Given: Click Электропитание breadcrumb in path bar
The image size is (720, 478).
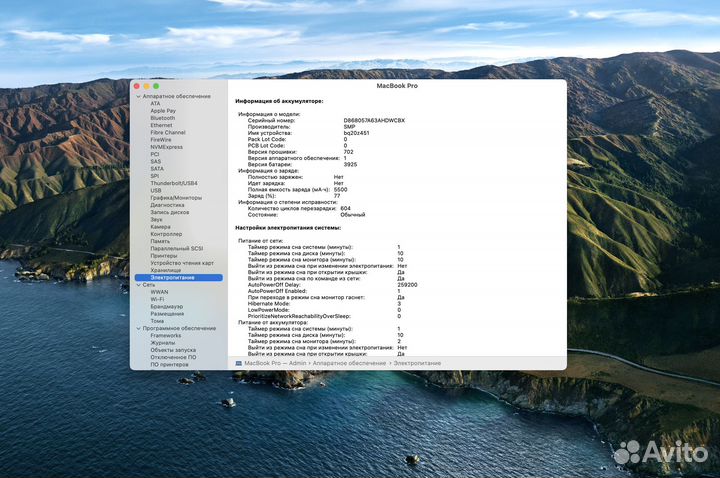Looking at the screenshot, I should (x=417, y=363).
